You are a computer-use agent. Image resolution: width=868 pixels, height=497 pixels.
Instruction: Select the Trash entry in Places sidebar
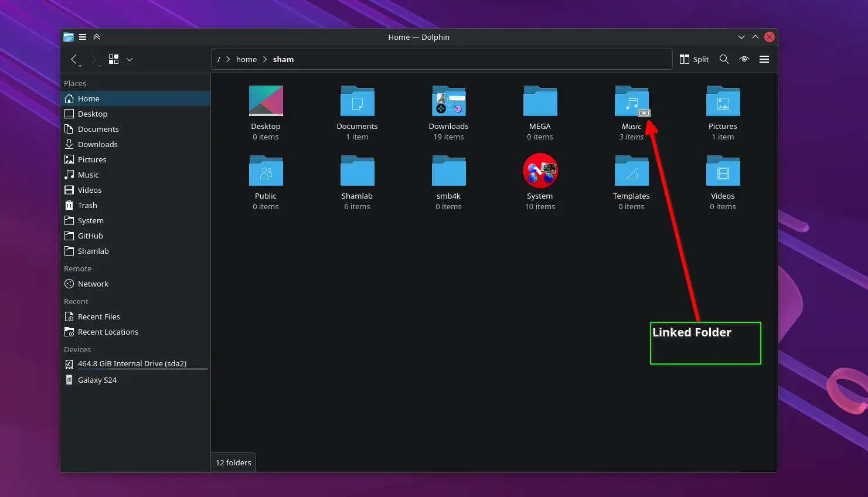88,205
